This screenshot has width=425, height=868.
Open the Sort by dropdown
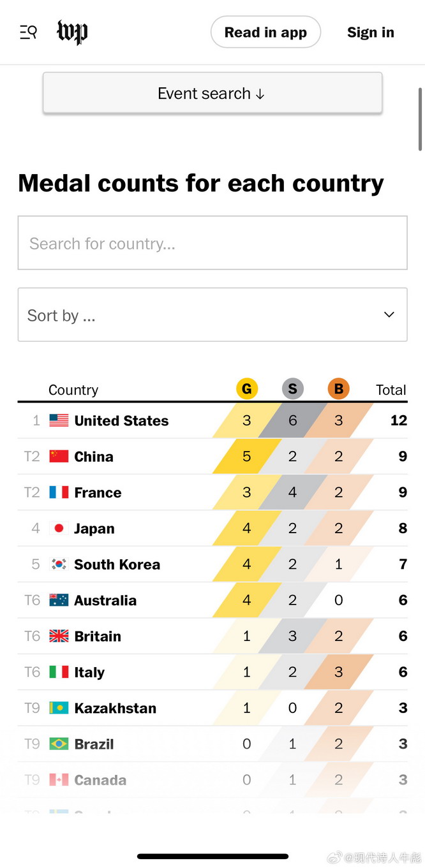coord(212,315)
